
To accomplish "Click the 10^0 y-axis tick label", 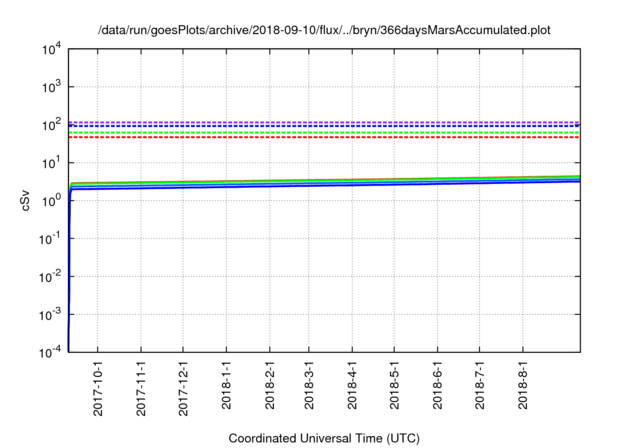I will pyautogui.click(x=51, y=200).
